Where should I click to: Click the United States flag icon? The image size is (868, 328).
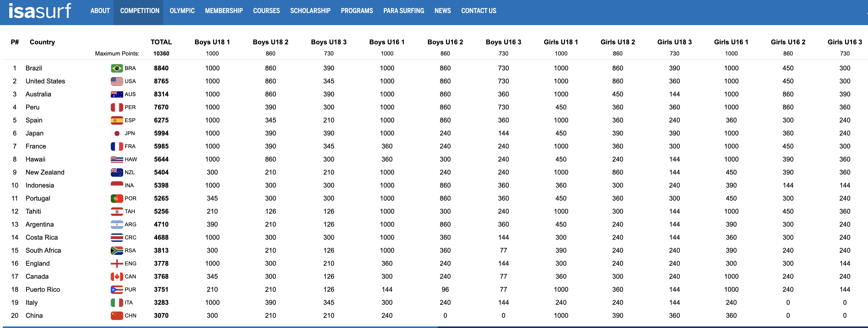(x=117, y=81)
